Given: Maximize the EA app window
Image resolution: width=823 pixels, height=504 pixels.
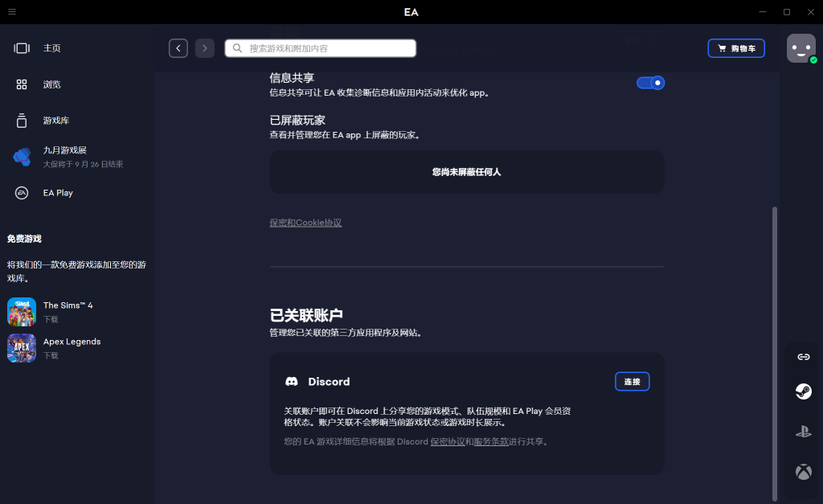Looking at the screenshot, I should point(787,11).
